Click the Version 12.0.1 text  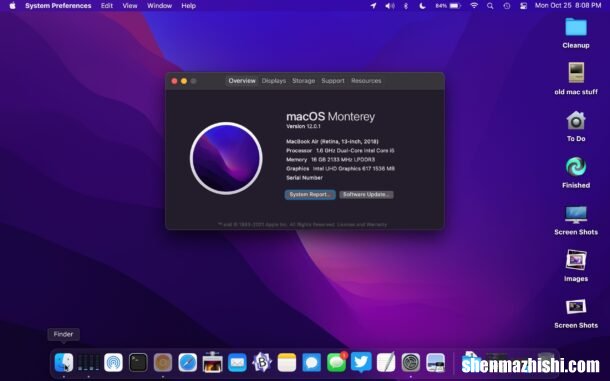pos(303,126)
